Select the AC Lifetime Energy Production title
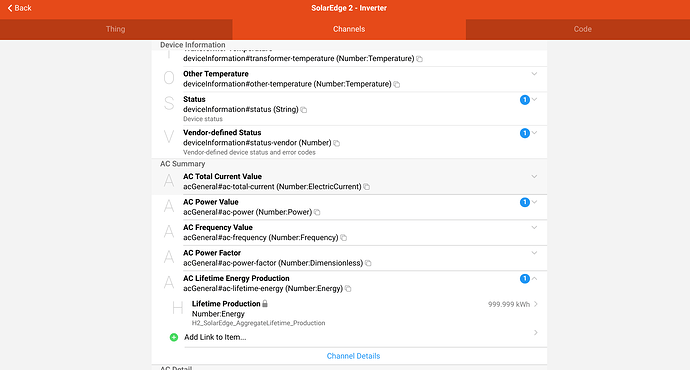The height and width of the screenshot is (370, 690). [236, 278]
